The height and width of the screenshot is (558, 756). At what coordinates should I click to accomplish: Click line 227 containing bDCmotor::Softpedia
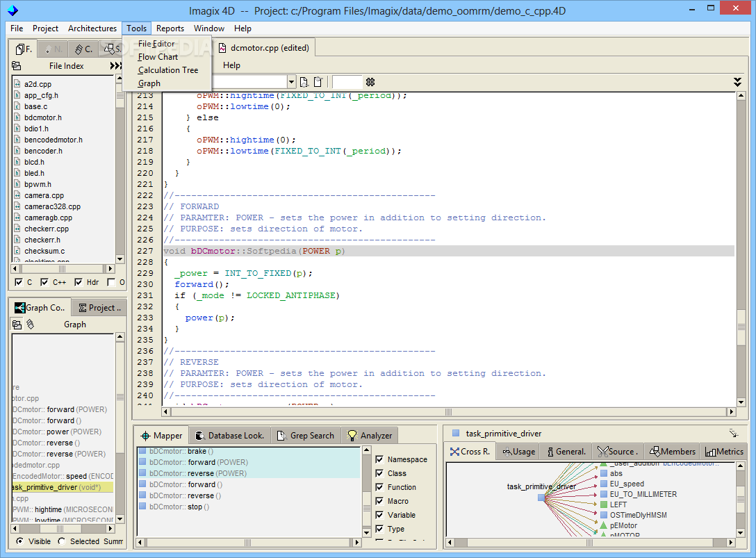pos(448,251)
